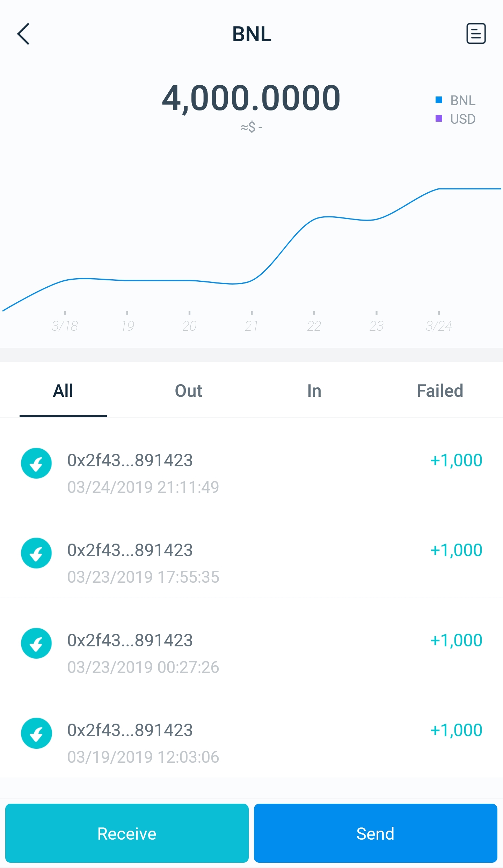Toggle the USD purple legend square
503x868 pixels.
(x=439, y=119)
